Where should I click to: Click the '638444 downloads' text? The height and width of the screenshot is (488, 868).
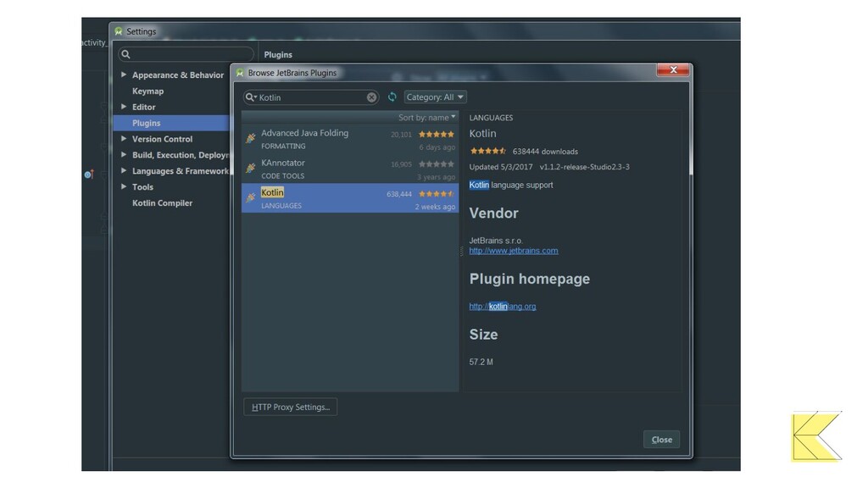(545, 152)
